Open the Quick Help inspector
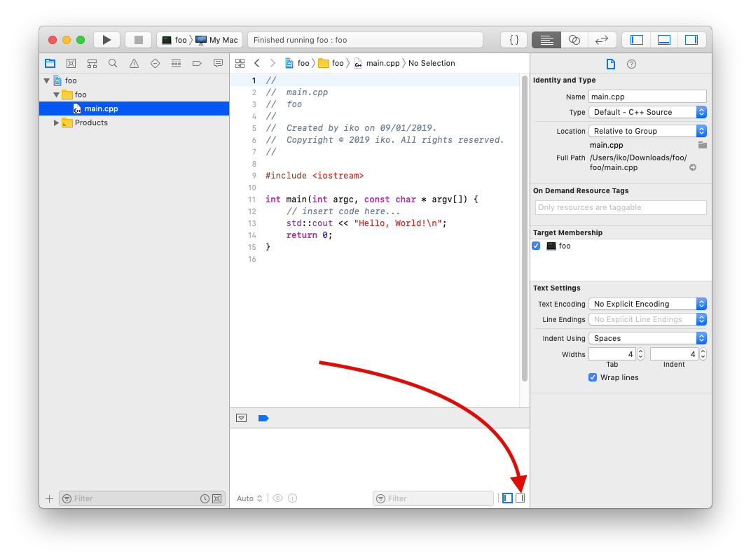The height and width of the screenshot is (560, 751). point(631,64)
